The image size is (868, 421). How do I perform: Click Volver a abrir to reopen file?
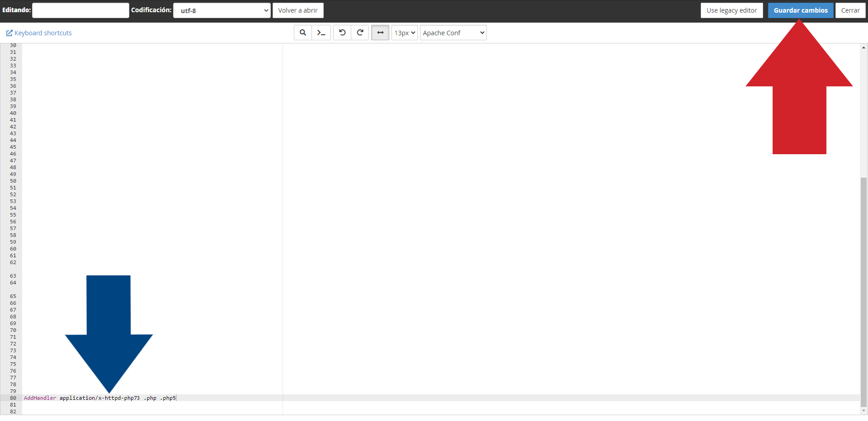point(298,10)
